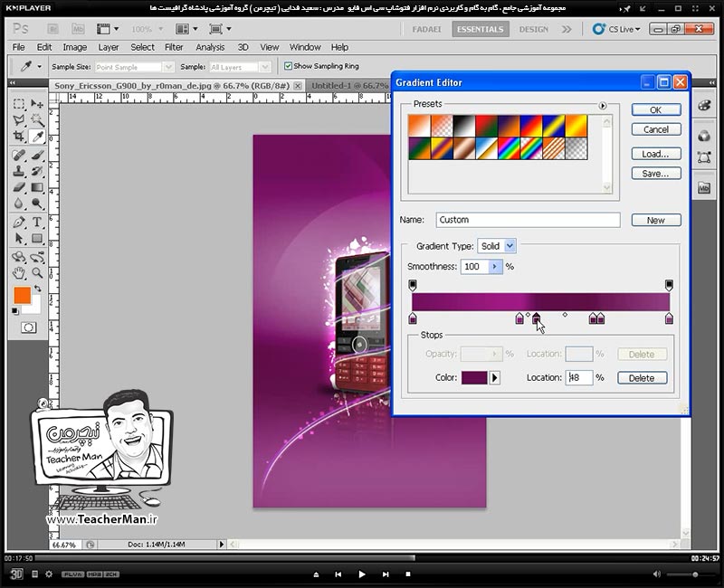Select the Clone Stamp tool

pos(19,171)
